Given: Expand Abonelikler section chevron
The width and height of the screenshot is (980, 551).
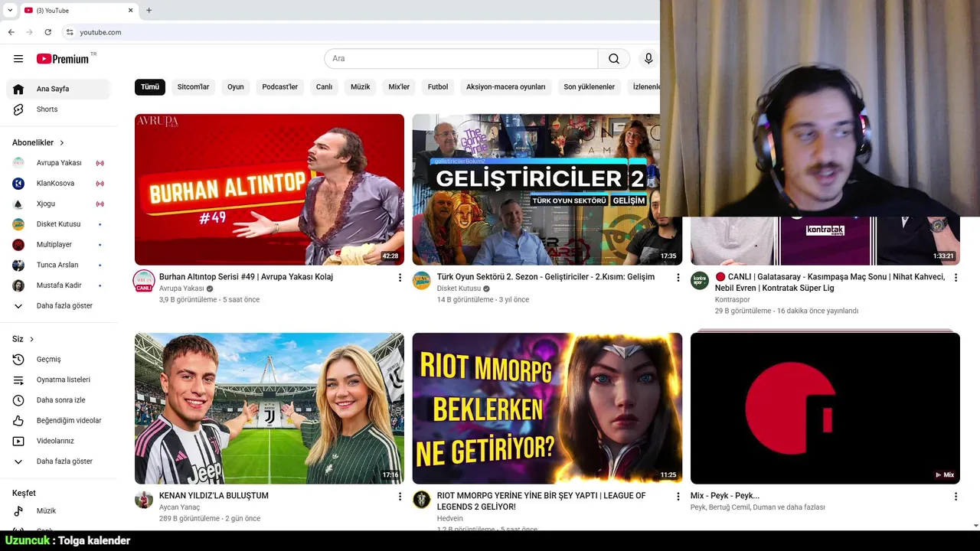Looking at the screenshot, I should coord(62,143).
